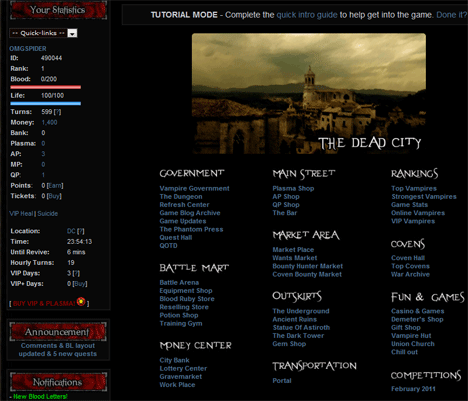Open the City Bank link
This screenshot has height=401, width=468.
click(x=174, y=360)
